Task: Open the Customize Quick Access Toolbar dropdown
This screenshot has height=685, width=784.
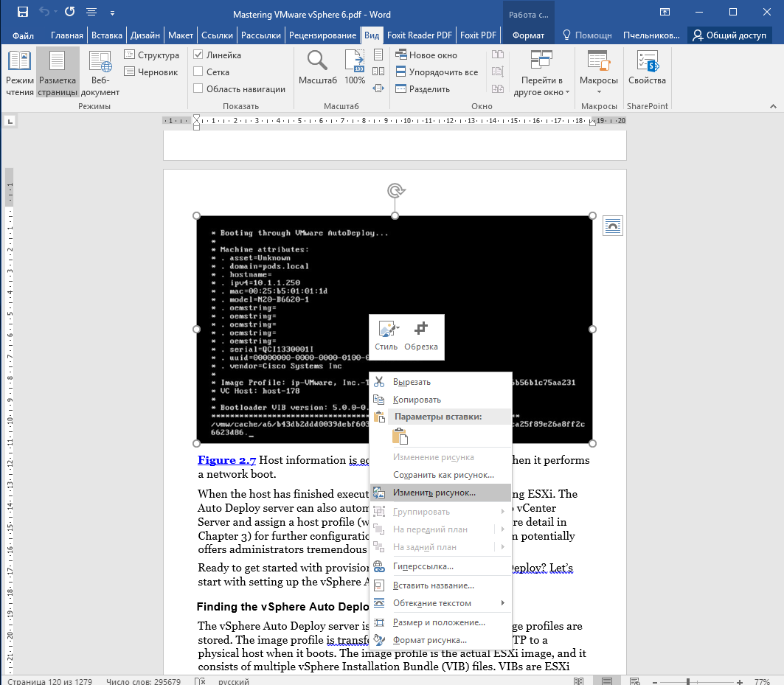Action: coord(113,13)
